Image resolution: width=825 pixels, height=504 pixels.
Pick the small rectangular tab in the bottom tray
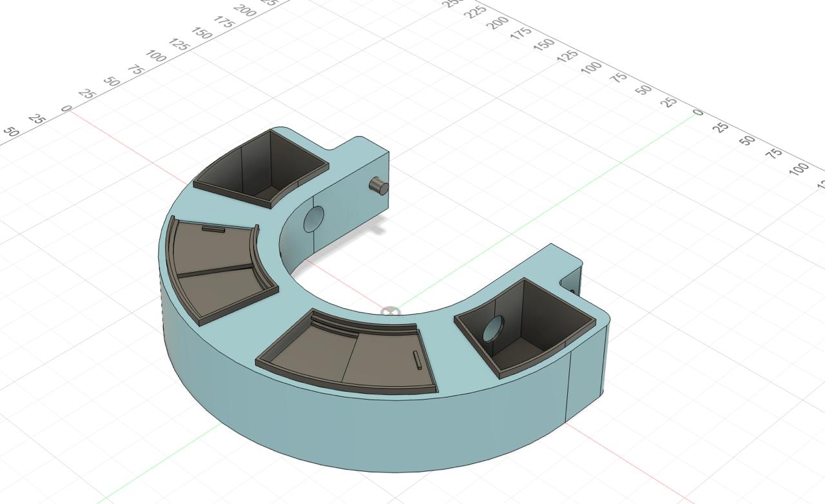(x=417, y=360)
